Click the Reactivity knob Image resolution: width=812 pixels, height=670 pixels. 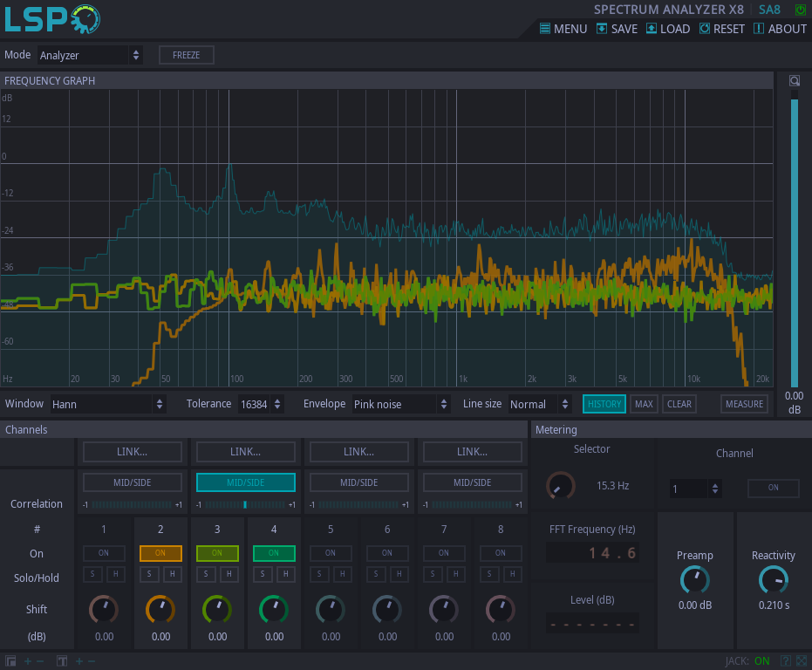(774, 580)
